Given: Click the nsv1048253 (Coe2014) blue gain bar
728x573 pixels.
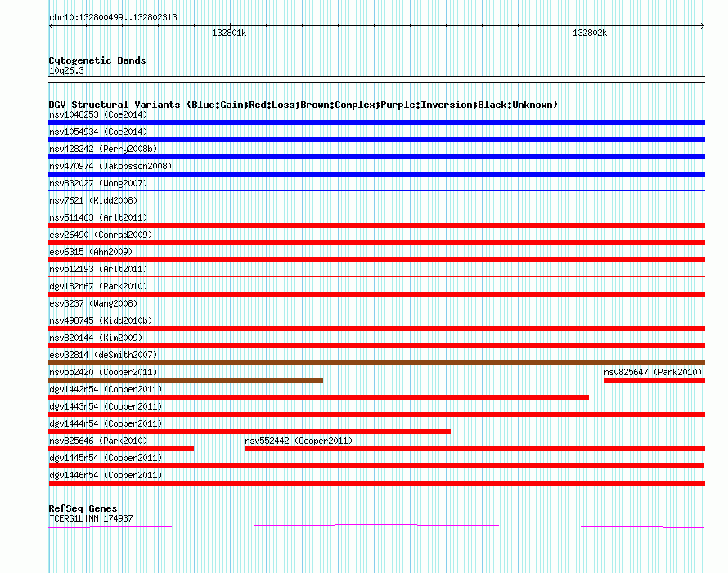Looking at the screenshot, I should (x=376, y=123).
